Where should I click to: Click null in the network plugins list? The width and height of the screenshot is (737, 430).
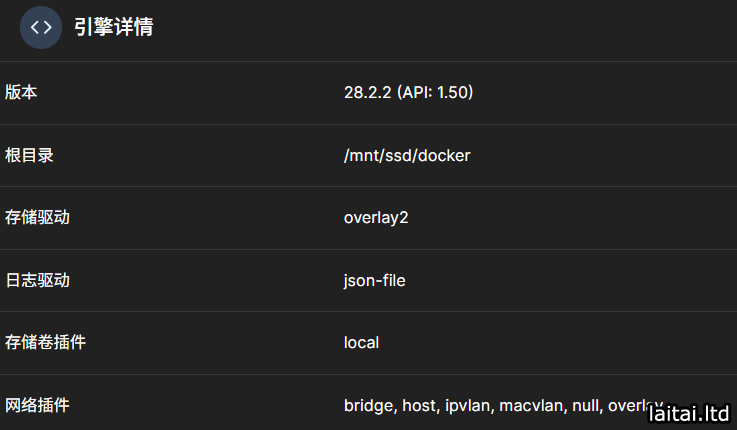point(585,406)
